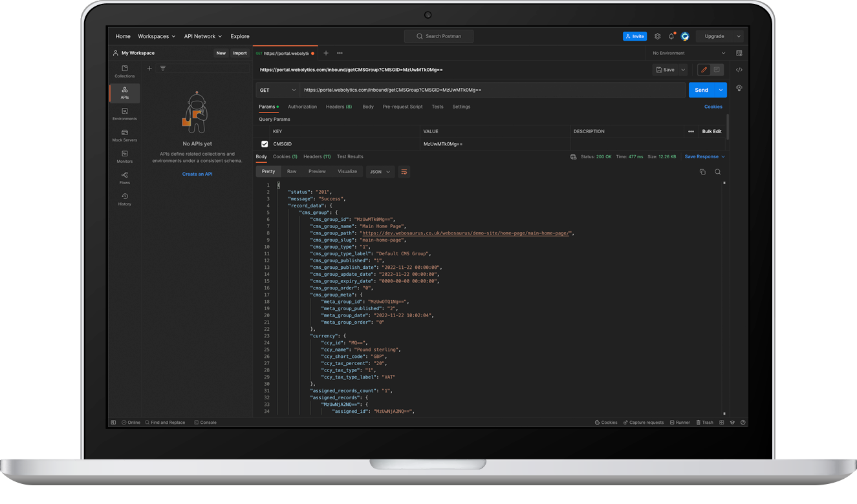Switch to request Headers (8) tab
The height and width of the screenshot is (504, 857).
pos(339,107)
